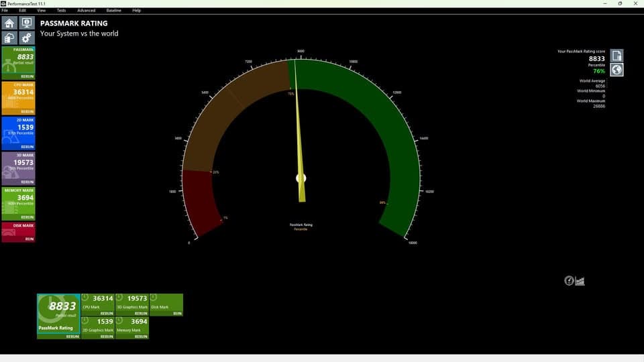Open the Advanced menu

pos(87,10)
